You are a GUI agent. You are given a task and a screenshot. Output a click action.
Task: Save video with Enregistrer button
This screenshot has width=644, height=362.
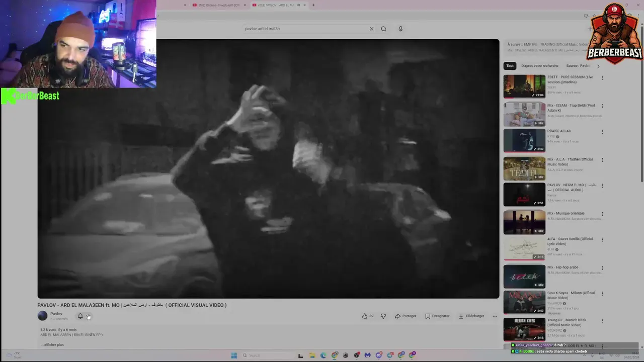(x=437, y=316)
